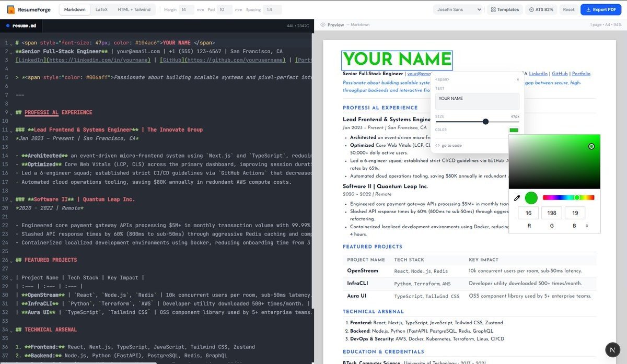
Task: Click the eye icon beside Preview
Action: tap(323, 25)
